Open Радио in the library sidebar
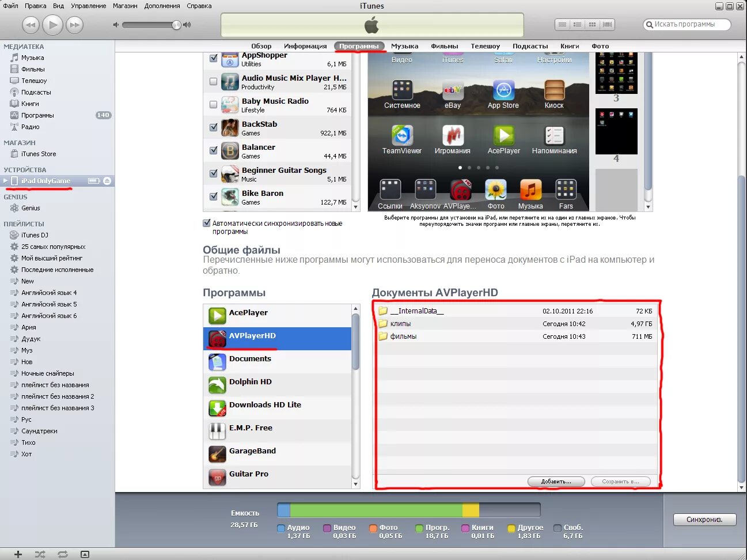747x560 pixels. coord(31,127)
